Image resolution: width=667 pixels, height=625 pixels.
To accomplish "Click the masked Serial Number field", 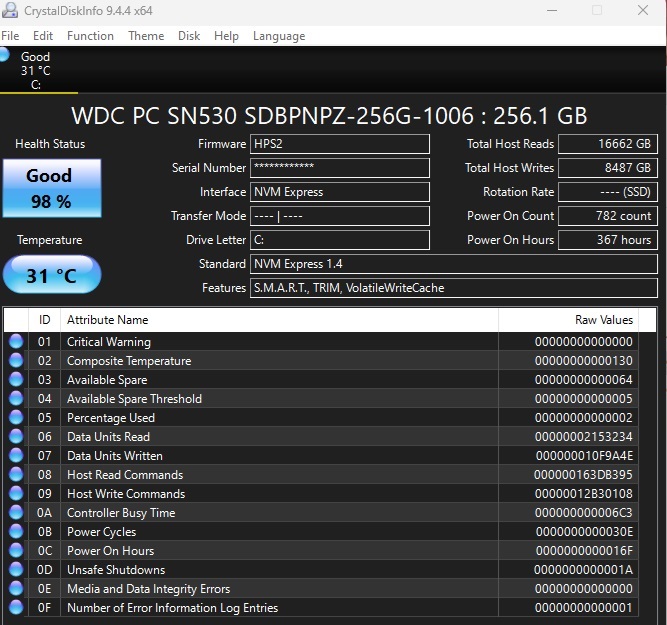I will point(339,168).
